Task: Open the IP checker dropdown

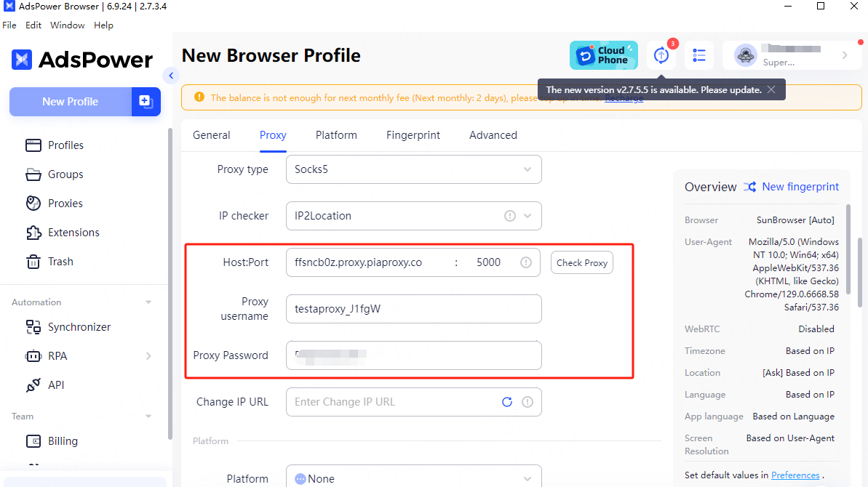Action: [527, 216]
